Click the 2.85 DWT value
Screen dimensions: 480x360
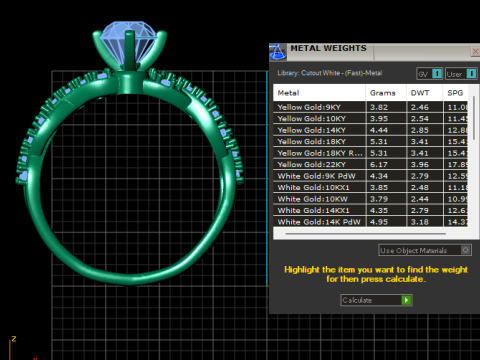click(x=420, y=130)
